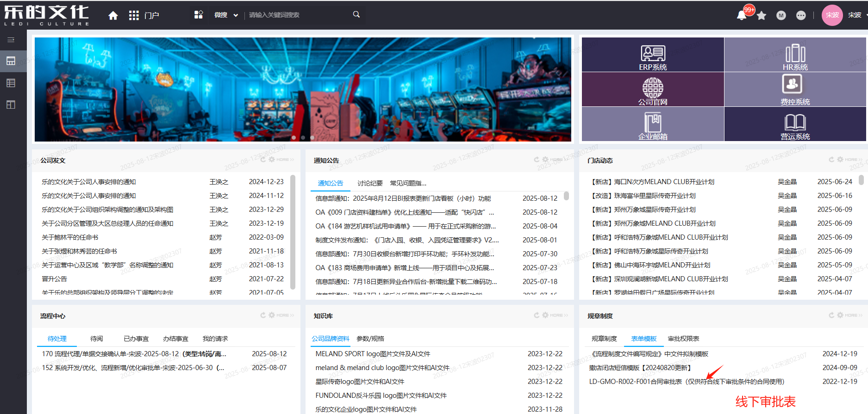Open the 营运系统 book icon tile
Viewport: 868px width, 414px height.
(x=795, y=124)
